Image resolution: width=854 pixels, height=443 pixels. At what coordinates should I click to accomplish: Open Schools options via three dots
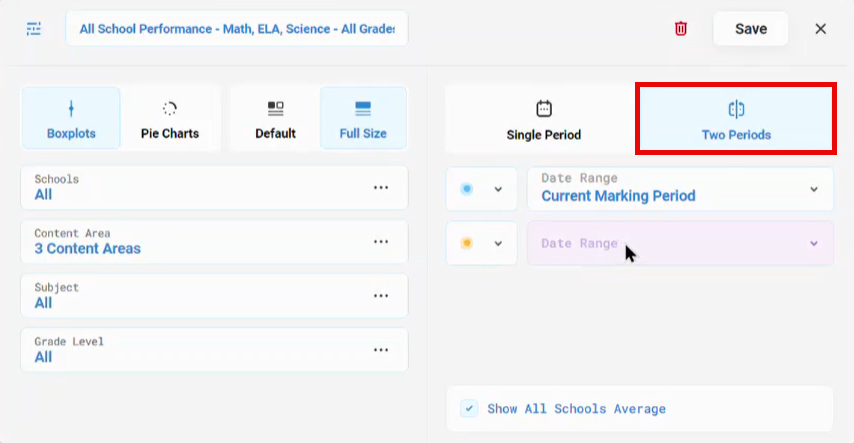tap(381, 188)
